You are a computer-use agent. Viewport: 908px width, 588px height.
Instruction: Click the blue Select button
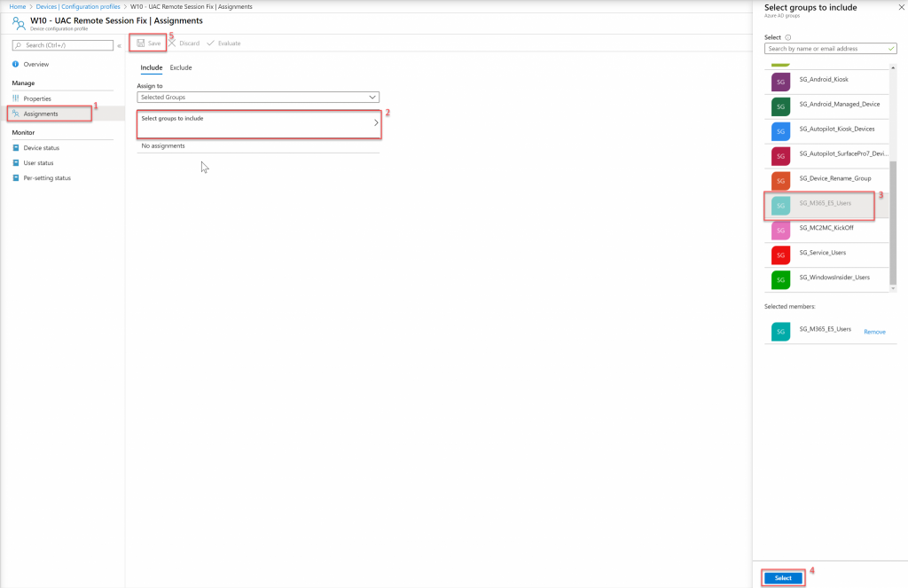pos(783,577)
